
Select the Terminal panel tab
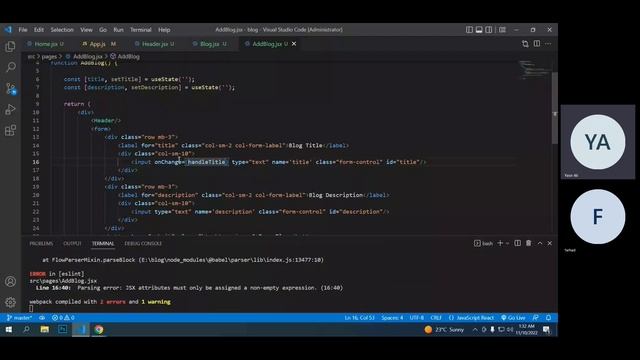[x=103, y=243]
